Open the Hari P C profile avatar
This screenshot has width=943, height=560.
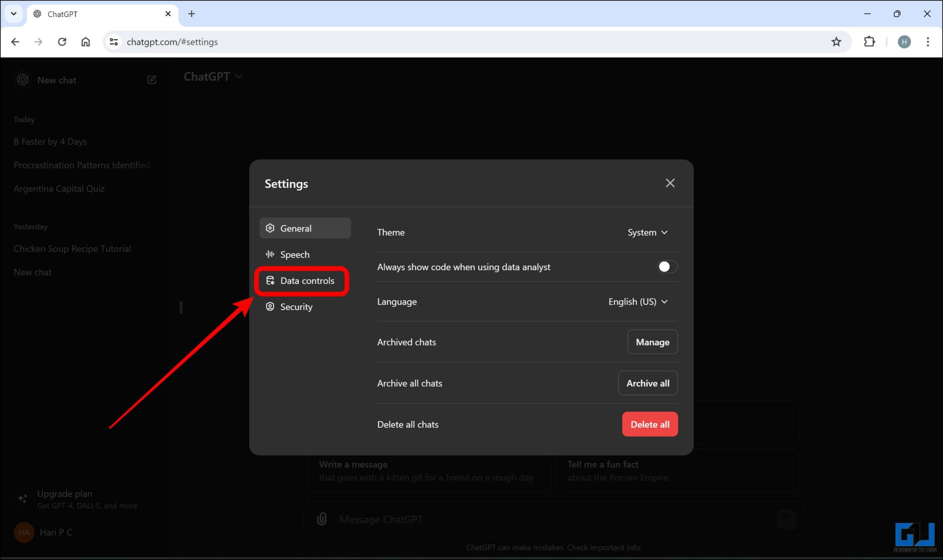[x=24, y=532]
